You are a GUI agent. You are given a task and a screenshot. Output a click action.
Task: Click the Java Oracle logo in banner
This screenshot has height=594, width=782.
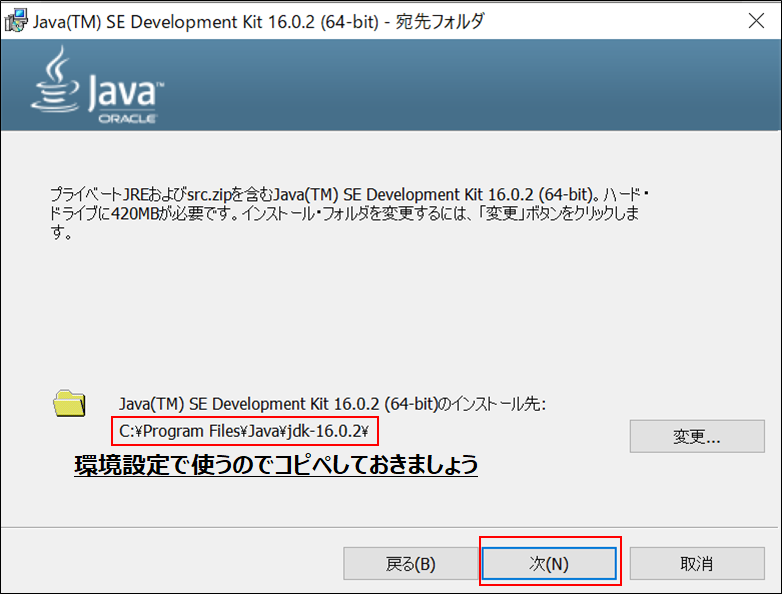pos(97,85)
